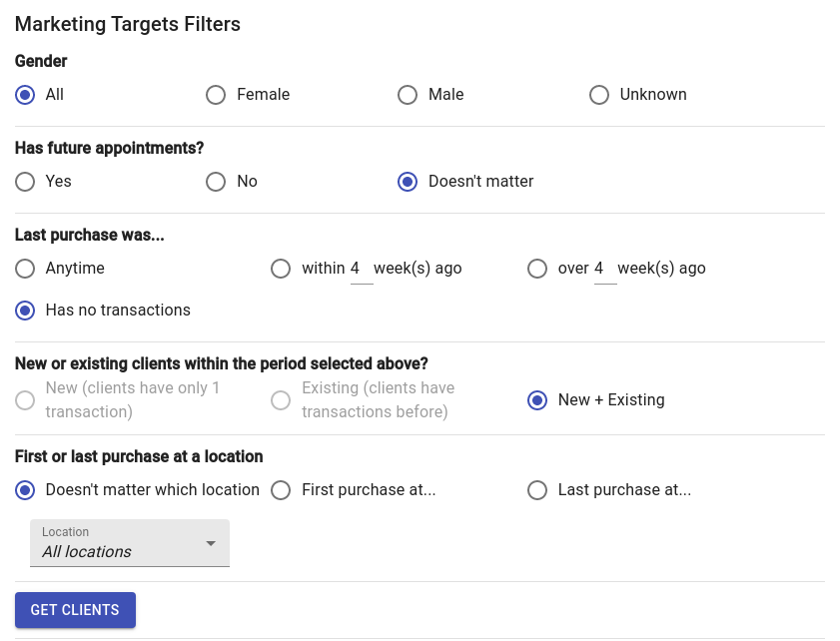Choose Has no transactions option
840x641 pixels.
point(25,311)
